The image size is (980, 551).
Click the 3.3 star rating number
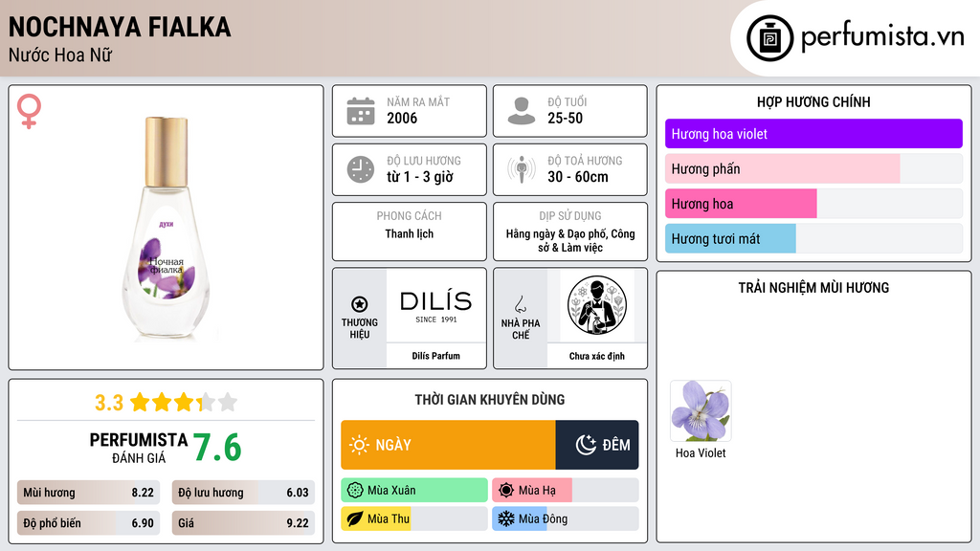click(109, 403)
